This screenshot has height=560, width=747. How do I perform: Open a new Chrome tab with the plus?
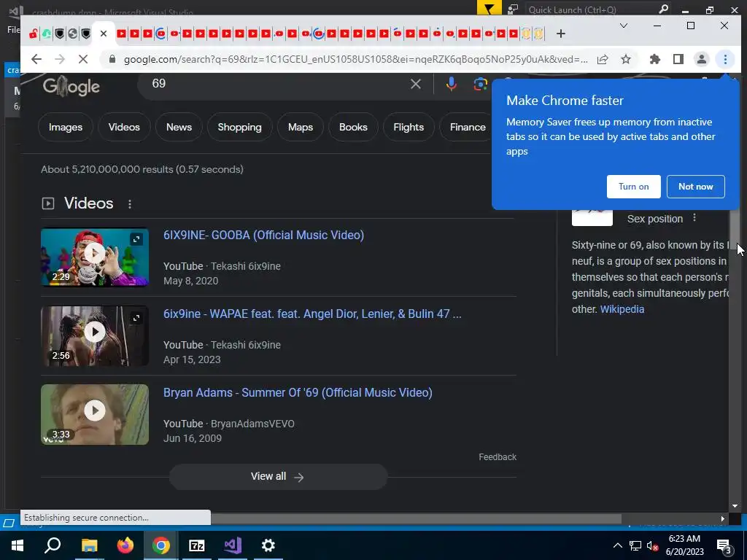tap(561, 34)
